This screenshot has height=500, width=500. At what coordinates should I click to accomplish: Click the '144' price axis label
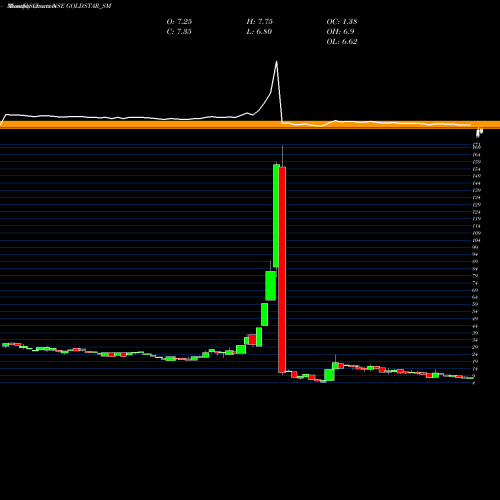tap(477, 184)
